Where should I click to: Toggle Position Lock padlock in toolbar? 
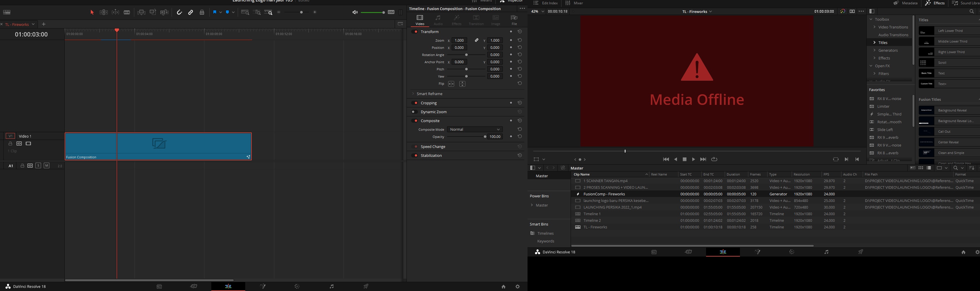click(x=202, y=13)
